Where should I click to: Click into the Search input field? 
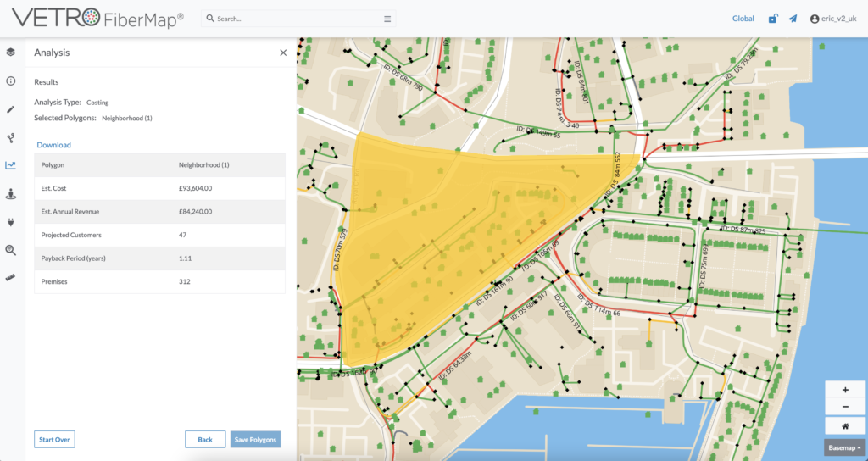(298, 19)
